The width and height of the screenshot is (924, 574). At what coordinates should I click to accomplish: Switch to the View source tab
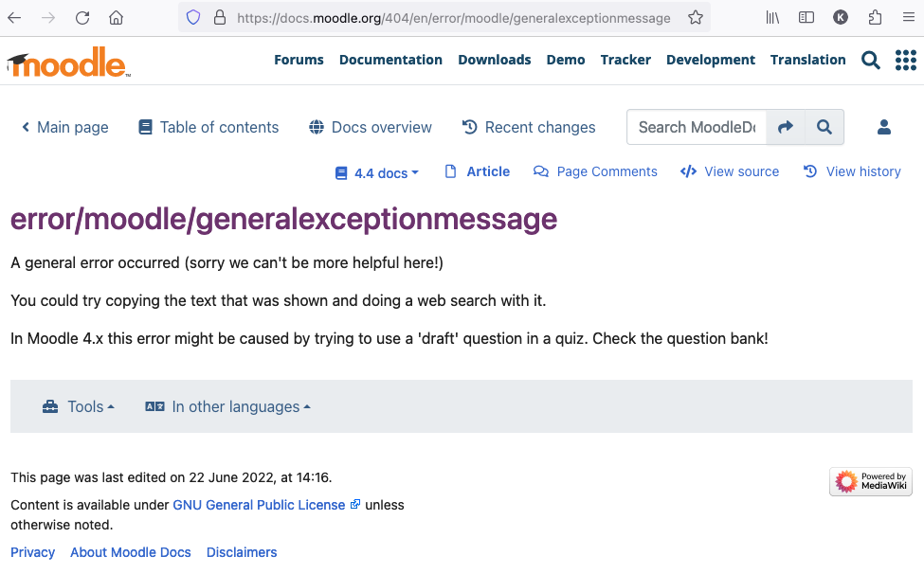pyautogui.click(x=730, y=171)
